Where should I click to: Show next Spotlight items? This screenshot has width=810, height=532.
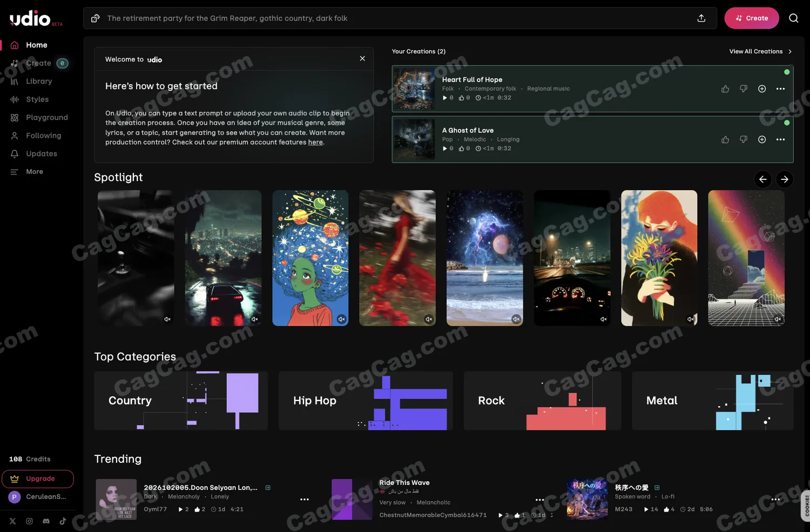[785, 179]
